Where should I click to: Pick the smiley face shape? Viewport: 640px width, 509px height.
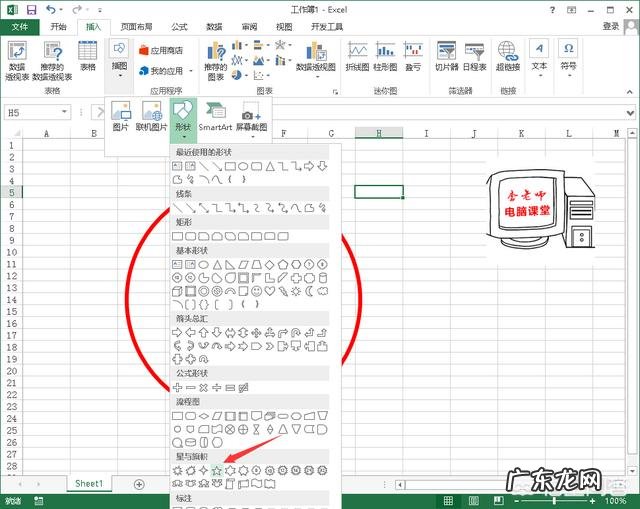pos(256,291)
